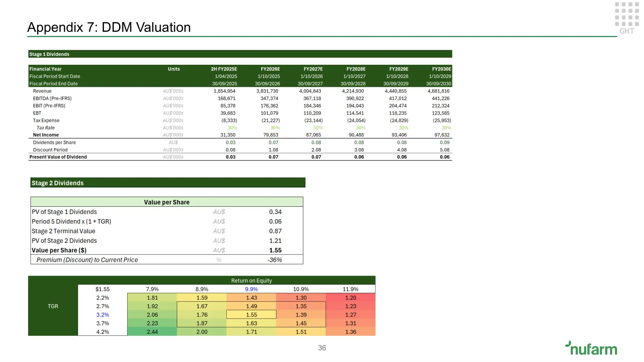Click the net income value '31,350'

228,135
